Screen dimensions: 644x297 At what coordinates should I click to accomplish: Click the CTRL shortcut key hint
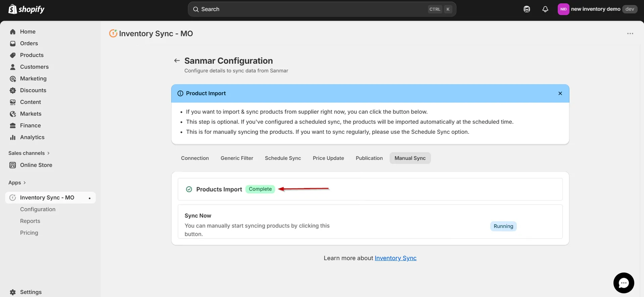point(435,9)
